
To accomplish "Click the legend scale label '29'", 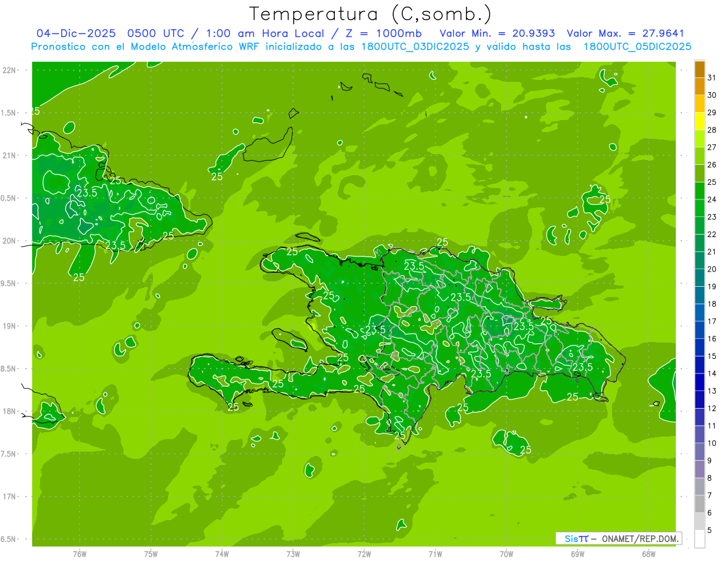I will [x=712, y=113].
